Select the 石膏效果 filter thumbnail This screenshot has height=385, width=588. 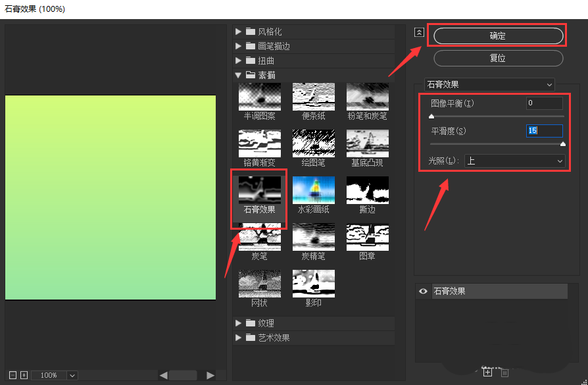260,190
